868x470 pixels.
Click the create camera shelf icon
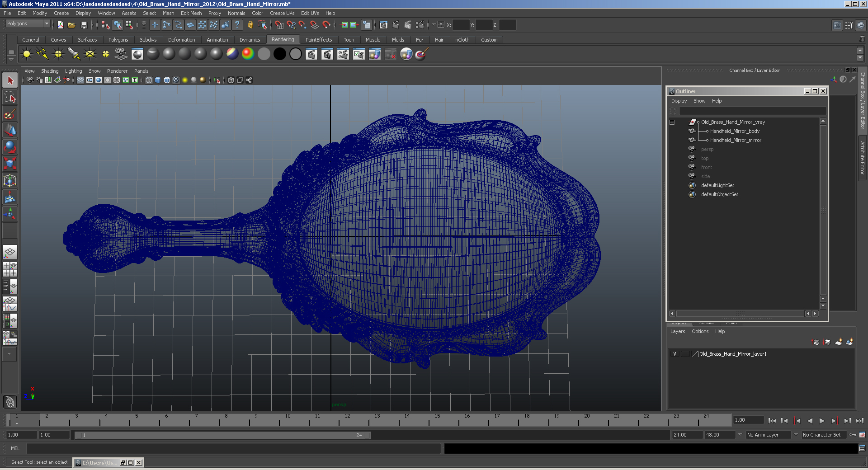(122, 54)
